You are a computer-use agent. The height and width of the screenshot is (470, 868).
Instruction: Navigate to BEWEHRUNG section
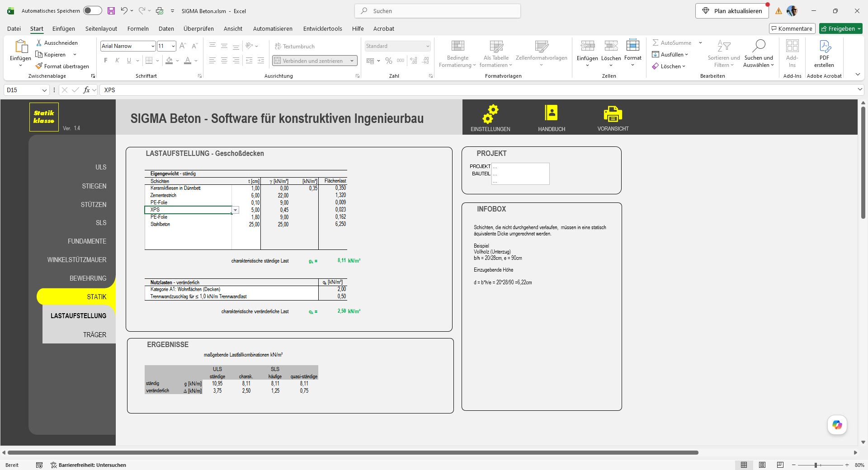[x=88, y=278]
